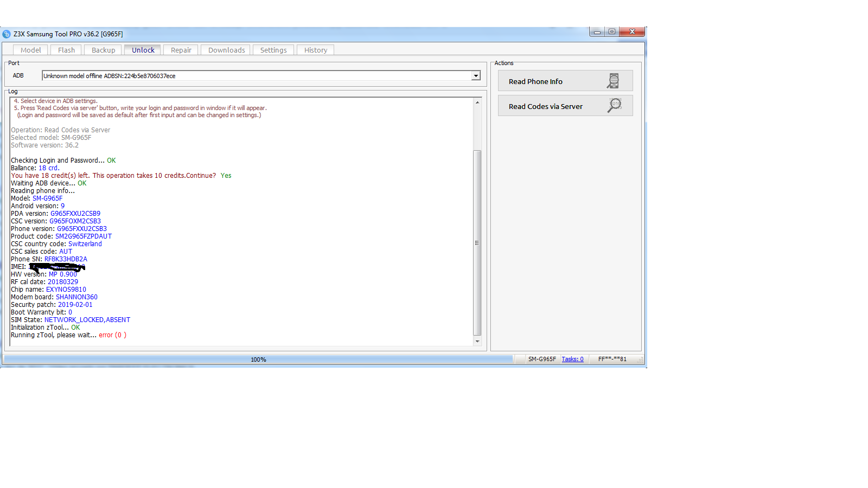The width and height of the screenshot is (868, 488).
Task: Switch to the Settings tab
Action: click(273, 50)
